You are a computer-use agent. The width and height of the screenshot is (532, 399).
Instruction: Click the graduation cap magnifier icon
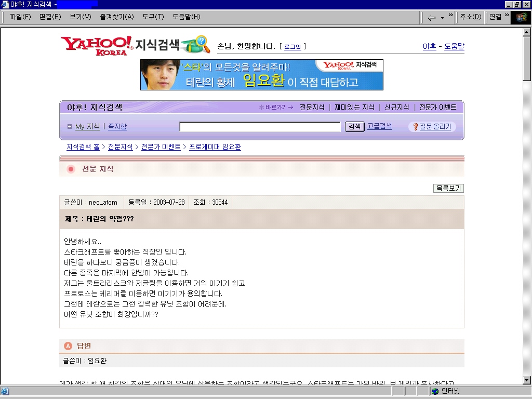pos(196,45)
